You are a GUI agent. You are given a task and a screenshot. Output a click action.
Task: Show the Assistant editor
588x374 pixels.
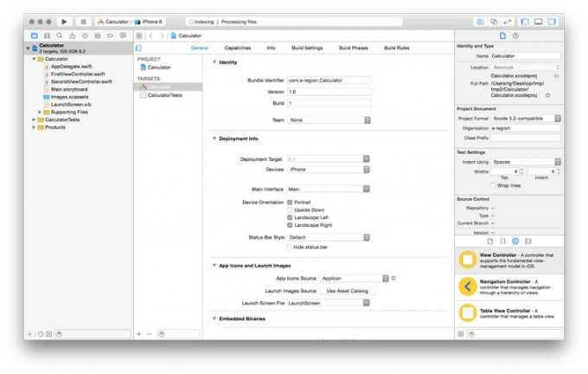494,22
